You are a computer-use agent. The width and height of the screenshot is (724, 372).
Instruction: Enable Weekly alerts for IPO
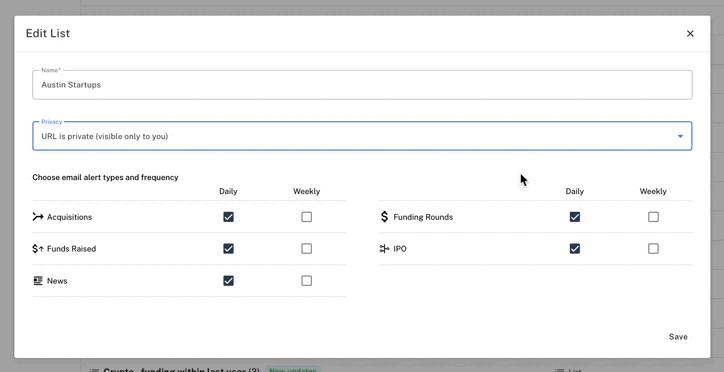(653, 249)
